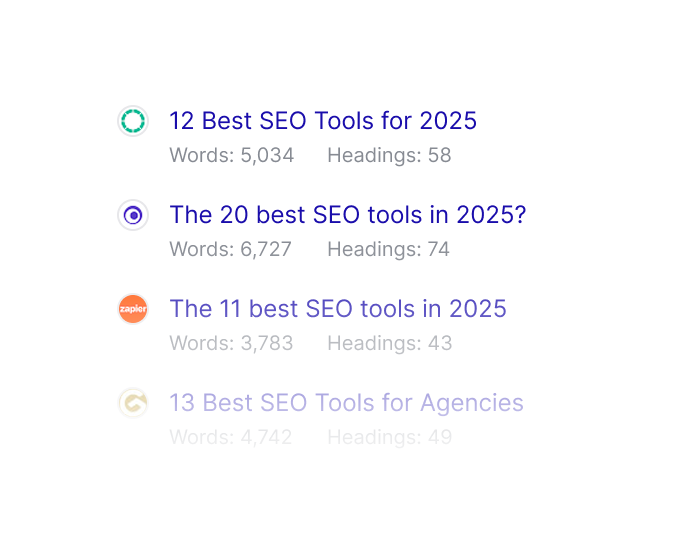
Task: Open The 11 best SEO tools in 2025 link
Action: pyautogui.click(x=338, y=309)
